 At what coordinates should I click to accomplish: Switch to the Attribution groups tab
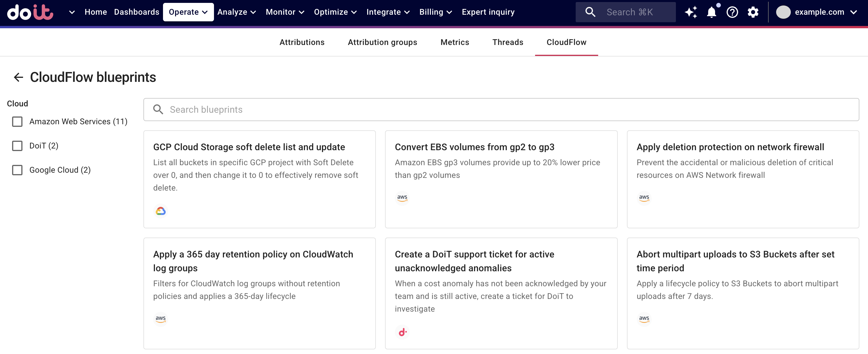coord(382,42)
